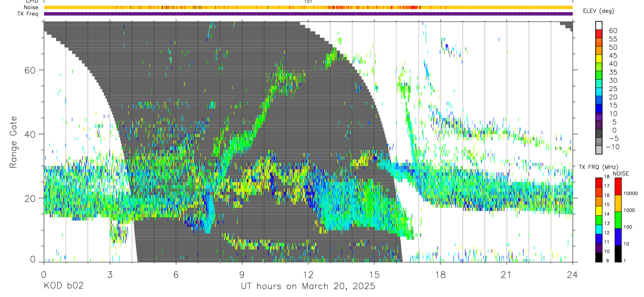Click the Noise row label at top
The image size is (644, 297).
tap(31, 7)
